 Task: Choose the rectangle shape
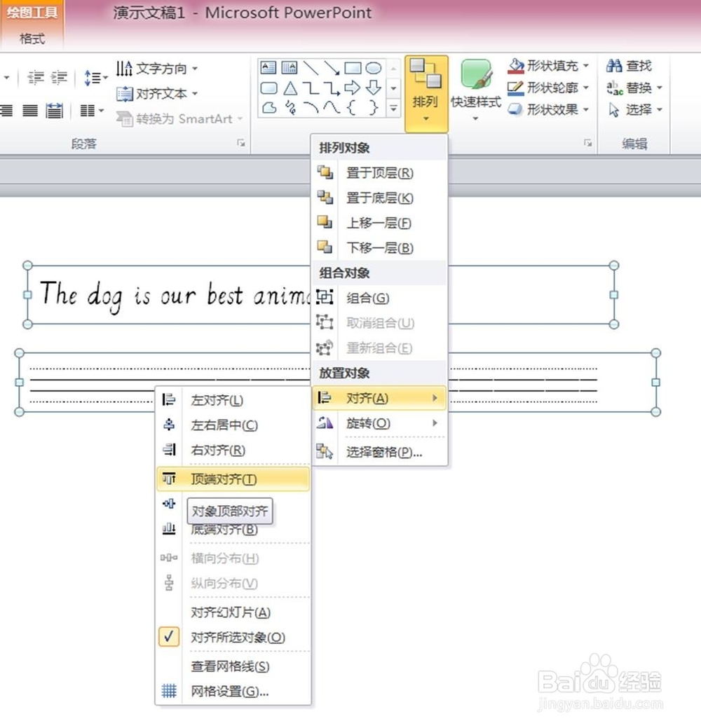(353, 68)
